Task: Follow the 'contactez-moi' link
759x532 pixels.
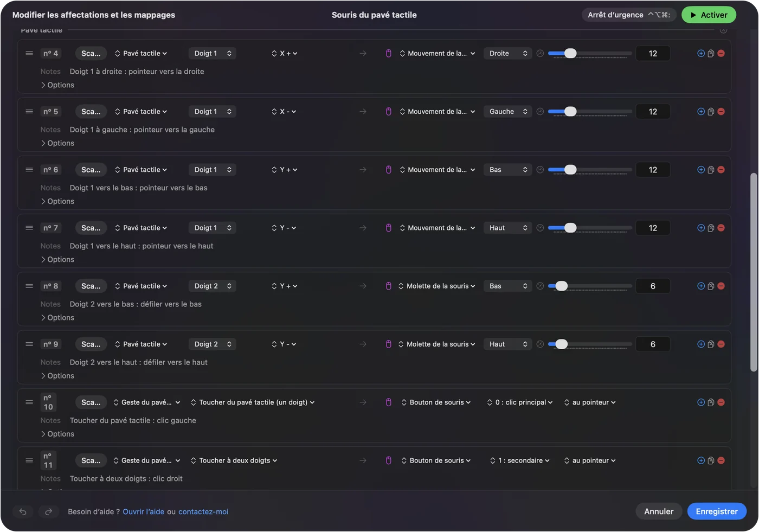Action: 203,511
